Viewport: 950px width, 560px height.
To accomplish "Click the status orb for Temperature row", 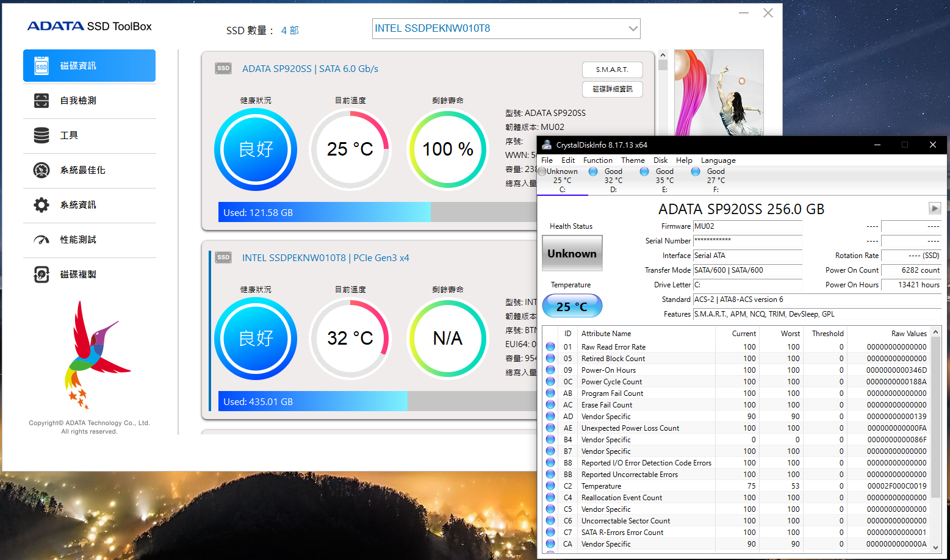I will pyautogui.click(x=550, y=486).
